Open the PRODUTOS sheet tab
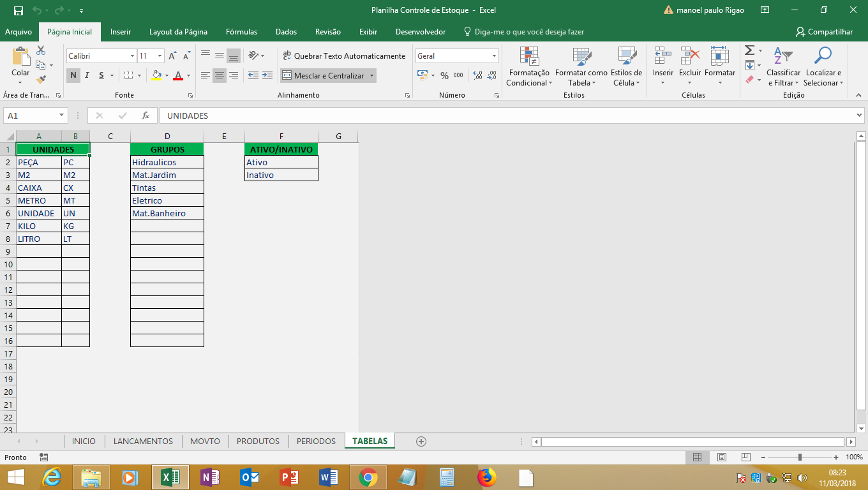Screen dimensions: 868x490 [258, 440]
